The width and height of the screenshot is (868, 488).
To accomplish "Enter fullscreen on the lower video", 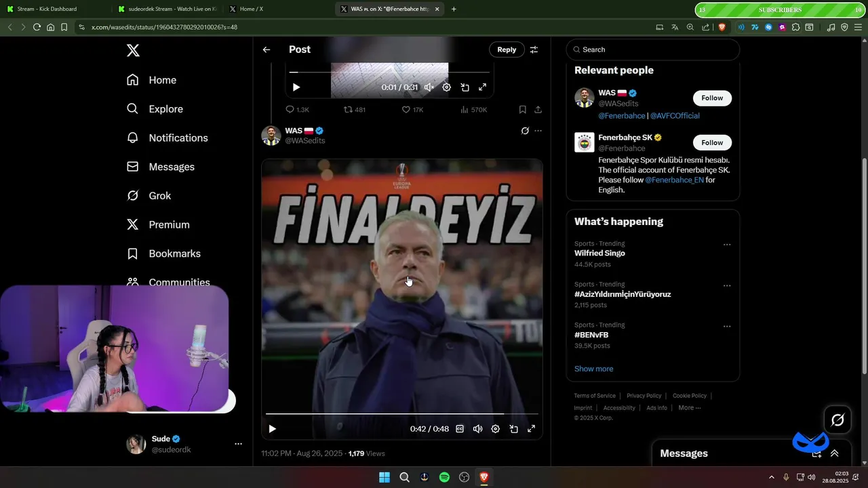I will click(532, 429).
